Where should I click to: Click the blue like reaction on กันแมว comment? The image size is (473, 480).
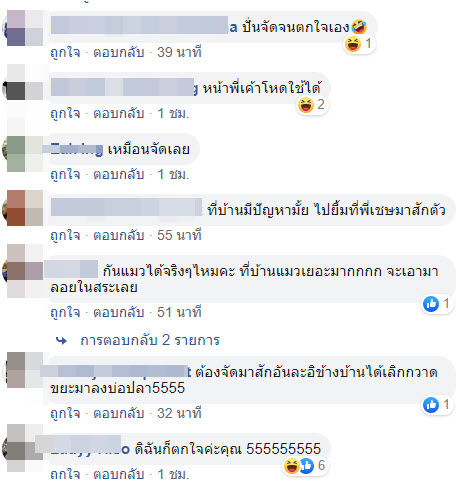(x=431, y=304)
